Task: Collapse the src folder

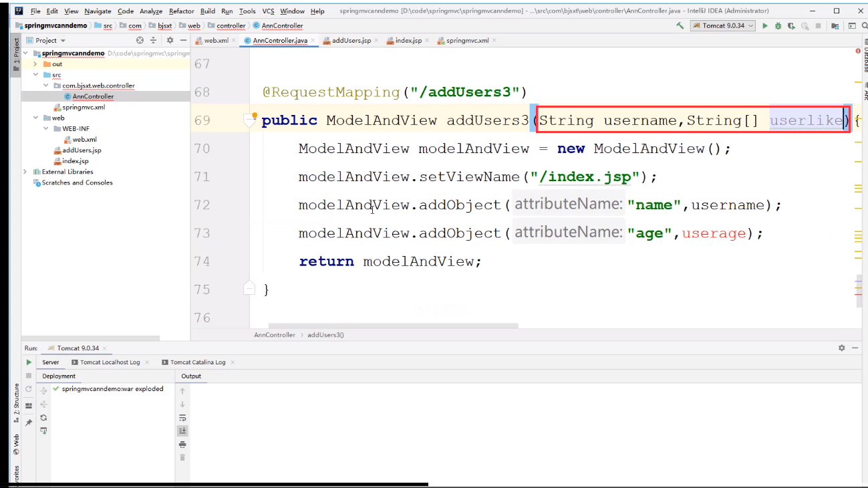Action: click(x=35, y=75)
